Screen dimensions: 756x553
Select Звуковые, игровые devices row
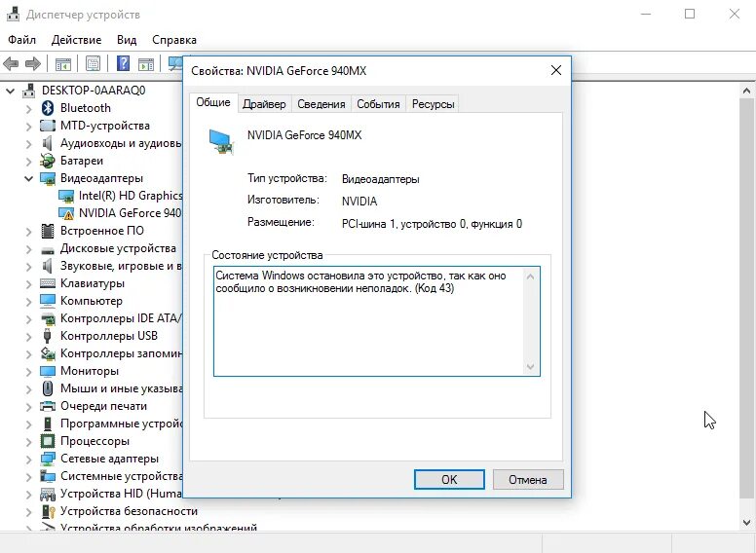(x=121, y=266)
